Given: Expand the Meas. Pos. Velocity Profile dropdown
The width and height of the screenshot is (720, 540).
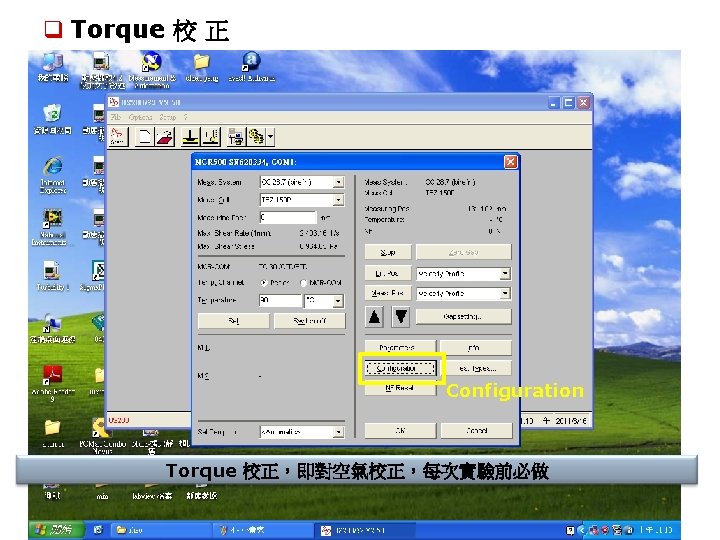Looking at the screenshot, I should (x=505, y=293).
